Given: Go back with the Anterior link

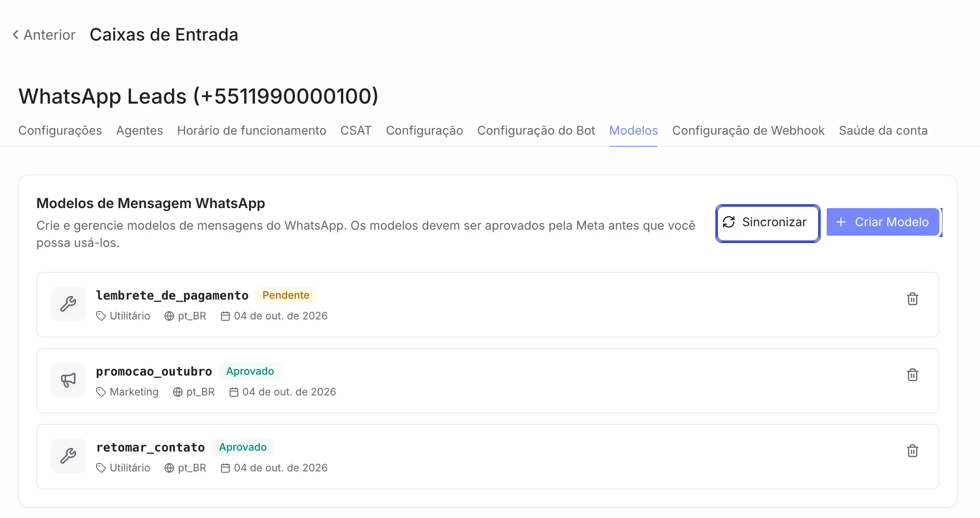Looking at the screenshot, I should click(44, 35).
